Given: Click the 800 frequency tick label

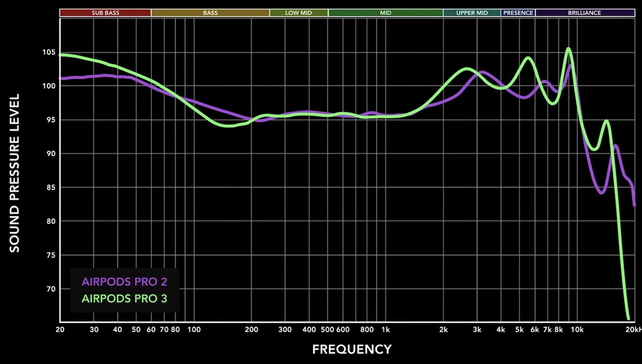Looking at the screenshot, I should 367,329.
